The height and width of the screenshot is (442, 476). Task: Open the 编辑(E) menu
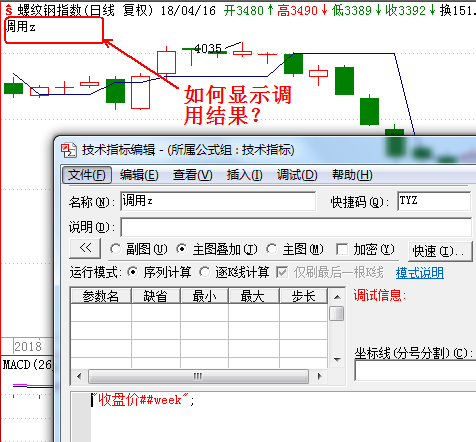point(139,175)
